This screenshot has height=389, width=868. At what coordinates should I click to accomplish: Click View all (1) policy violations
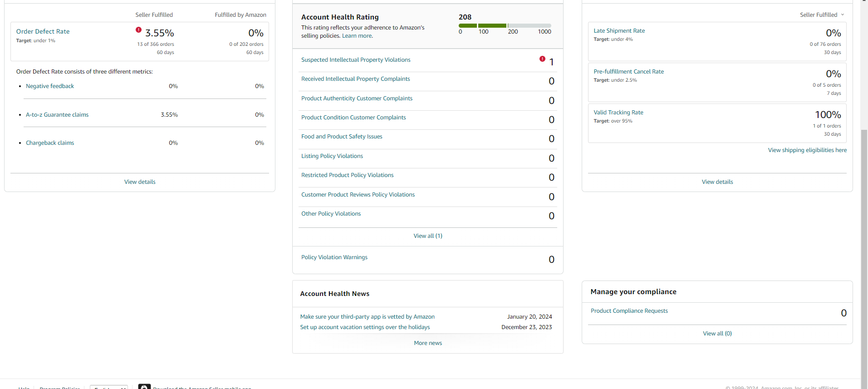click(428, 236)
